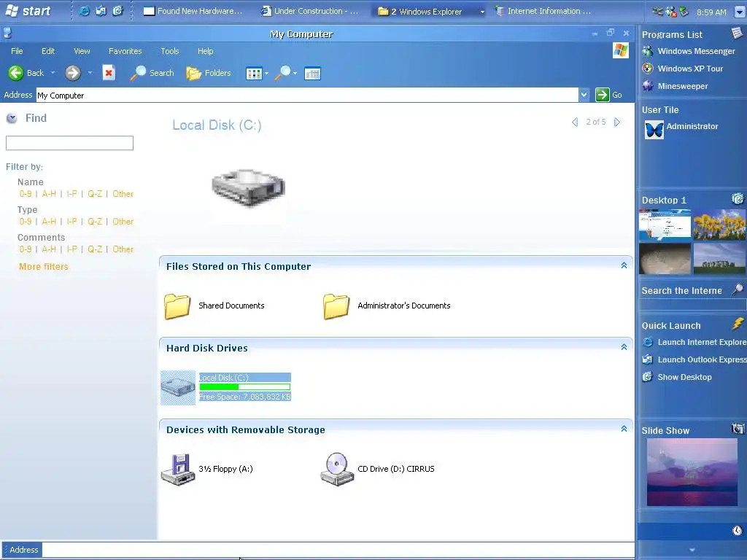The width and height of the screenshot is (747, 560).
Task: Click the red X stop icon in toolbar
Action: pos(109,73)
